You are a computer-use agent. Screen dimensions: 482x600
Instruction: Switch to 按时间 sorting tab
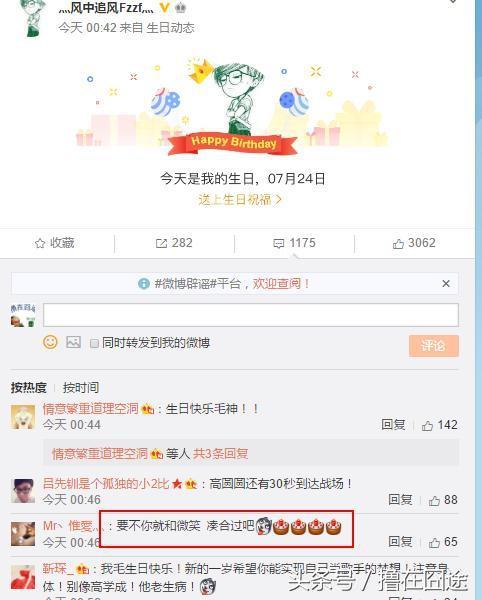[x=81, y=388]
